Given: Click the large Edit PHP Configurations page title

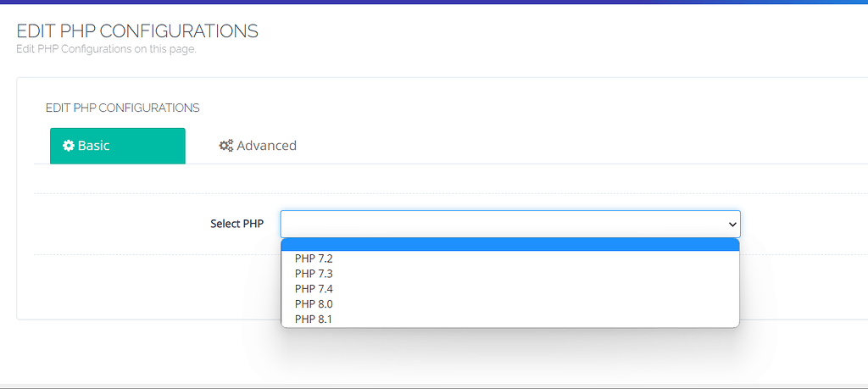Looking at the screenshot, I should (x=137, y=31).
